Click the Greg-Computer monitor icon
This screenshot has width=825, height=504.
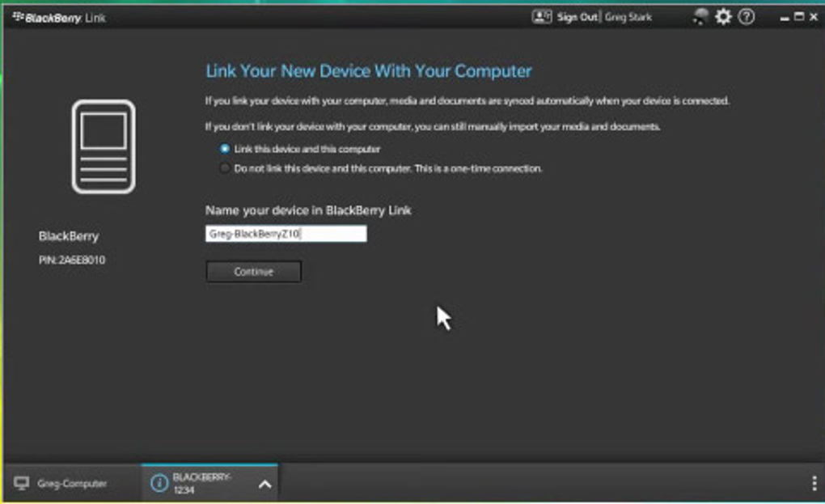pos(22,483)
